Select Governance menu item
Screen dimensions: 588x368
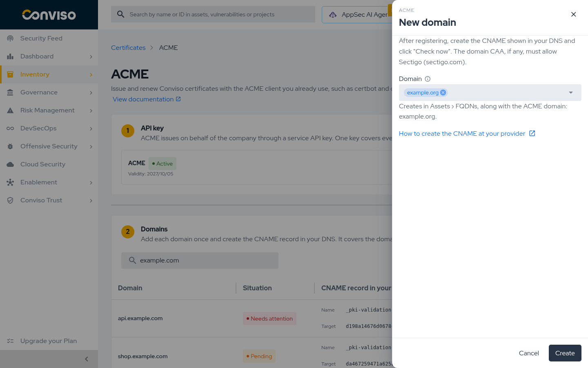[49, 92]
